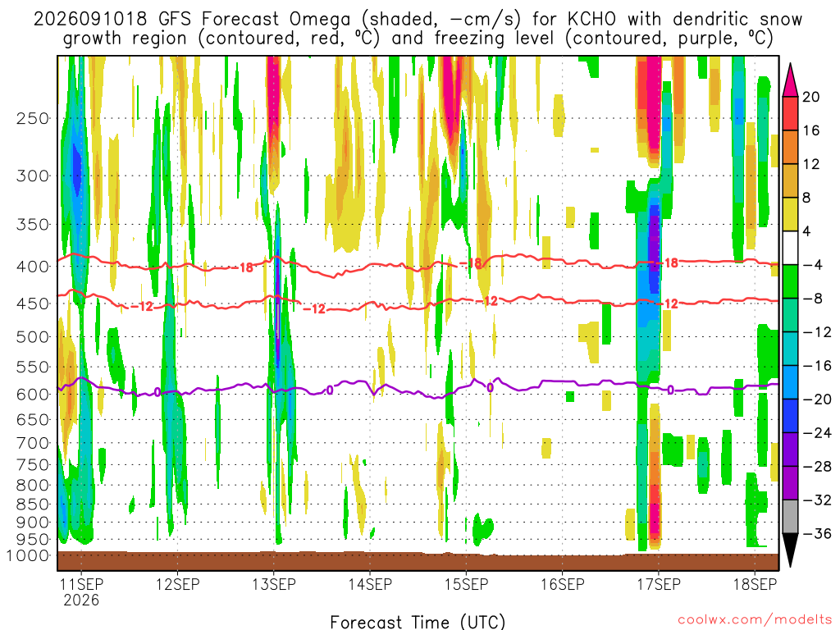Image resolution: width=840 pixels, height=630 pixels.
Task: Click the purple 0 freezing level label near 17SEP
Action: point(670,390)
